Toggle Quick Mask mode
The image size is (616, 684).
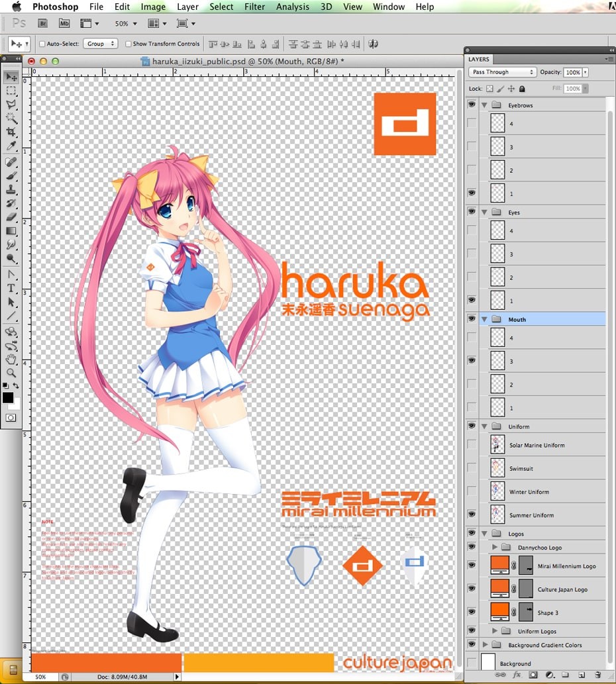coord(11,418)
